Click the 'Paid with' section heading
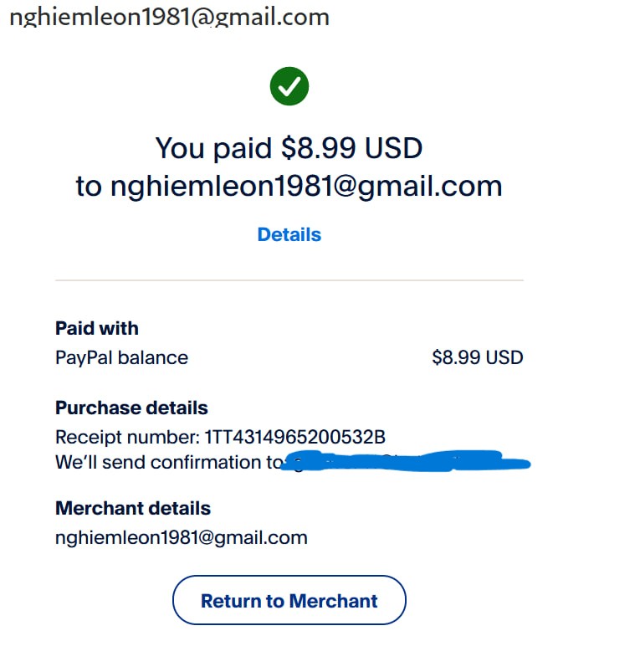 (97, 328)
